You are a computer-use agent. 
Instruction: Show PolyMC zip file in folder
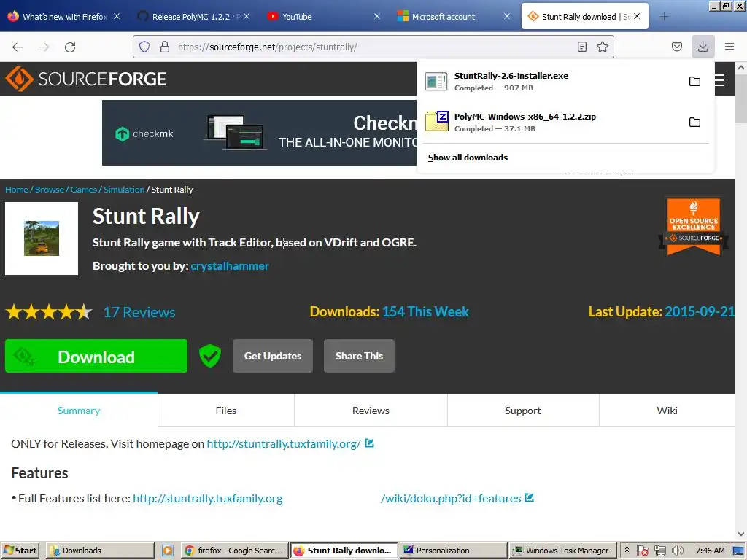694,122
